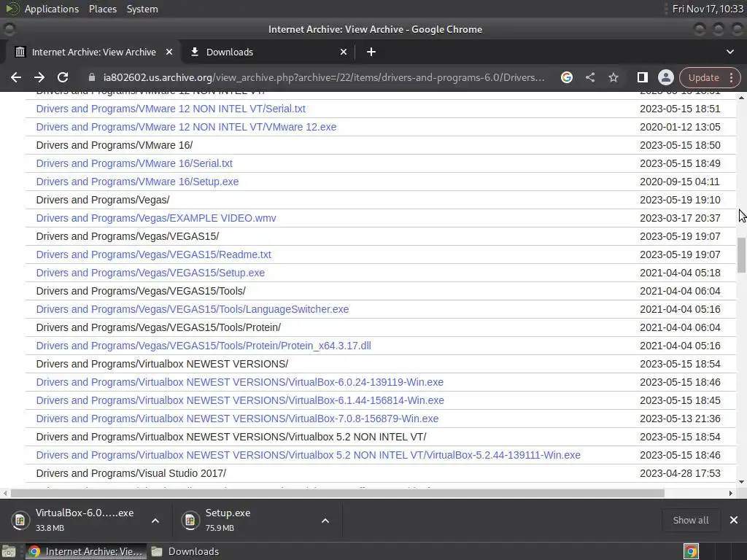This screenshot has height=560, width=747.
Task: Toggle the Chrome side panel icon
Action: point(642,77)
